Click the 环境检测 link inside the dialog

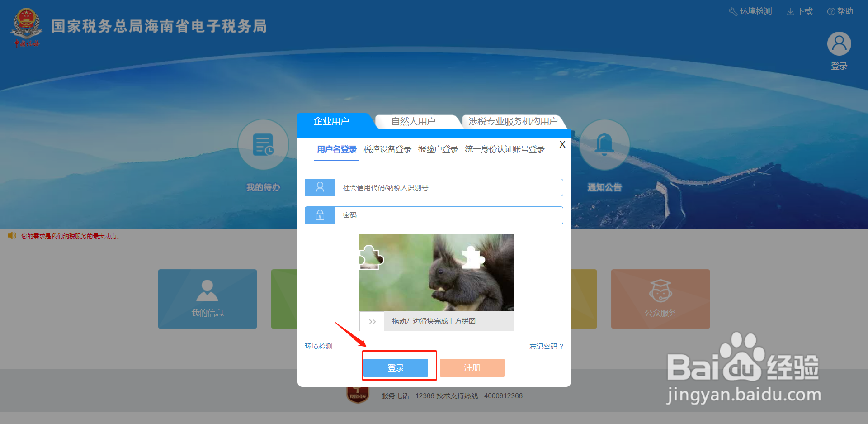(318, 346)
